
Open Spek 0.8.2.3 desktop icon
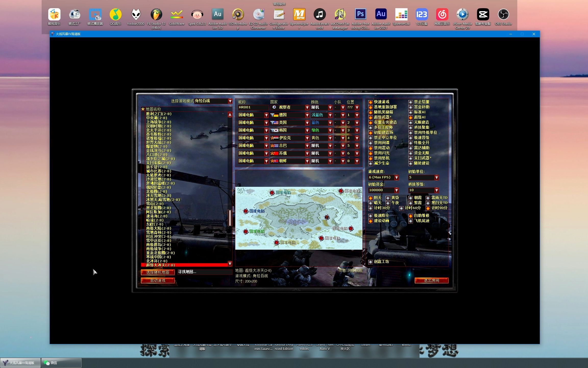[x=197, y=17]
